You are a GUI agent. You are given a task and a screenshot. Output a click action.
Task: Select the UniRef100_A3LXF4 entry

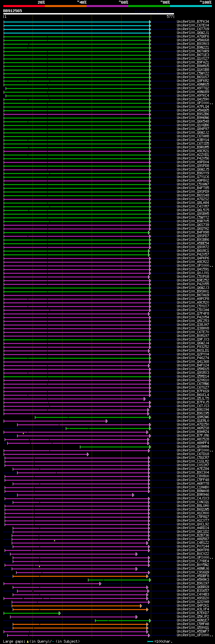pyautogui.click(x=193, y=609)
